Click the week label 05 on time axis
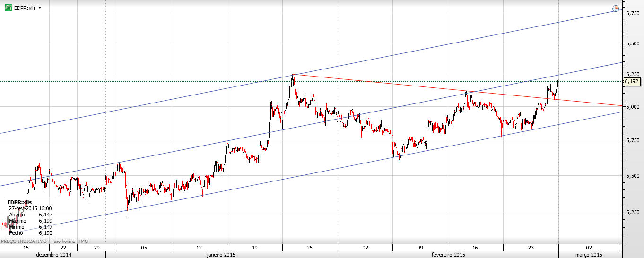The image size is (644, 258). (x=144, y=248)
